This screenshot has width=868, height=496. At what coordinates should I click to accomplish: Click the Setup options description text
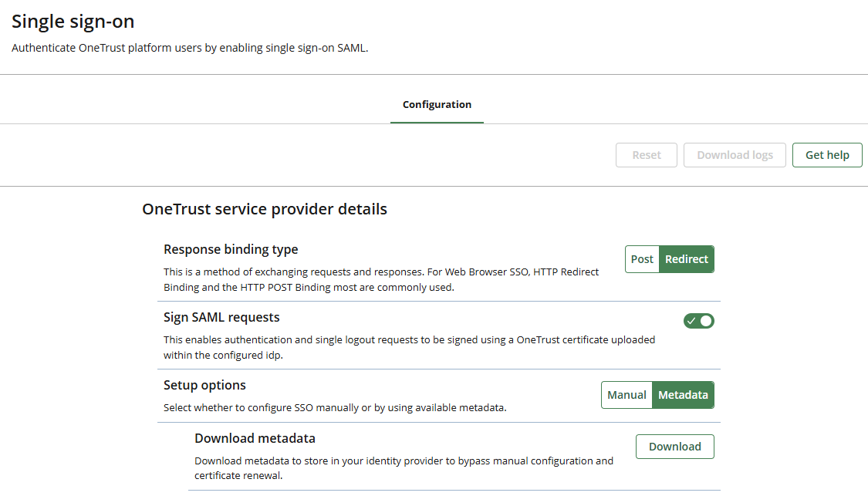click(335, 407)
